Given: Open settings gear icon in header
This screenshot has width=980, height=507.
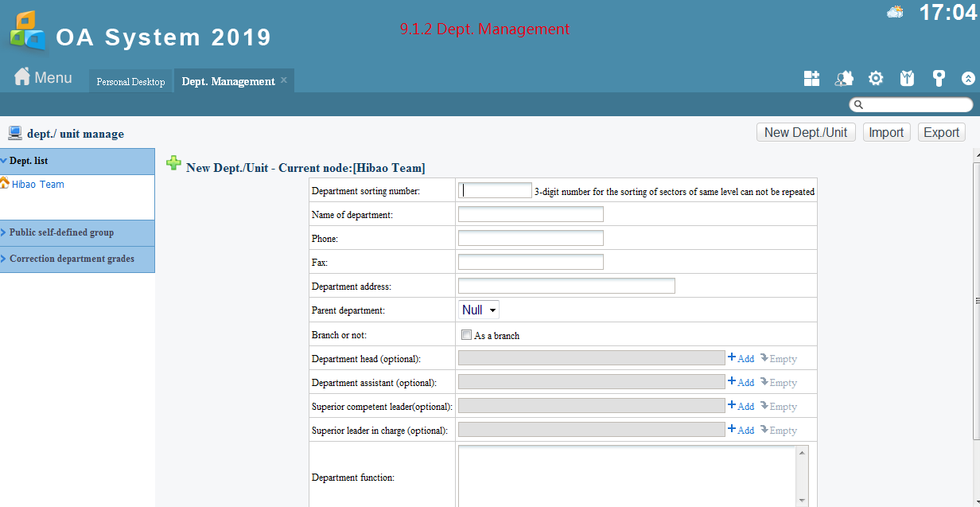Looking at the screenshot, I should click(876, 78).
